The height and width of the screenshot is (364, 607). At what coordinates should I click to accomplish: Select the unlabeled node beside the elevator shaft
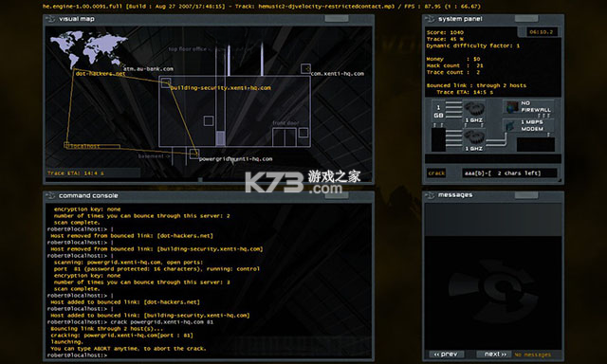(209, 120)
